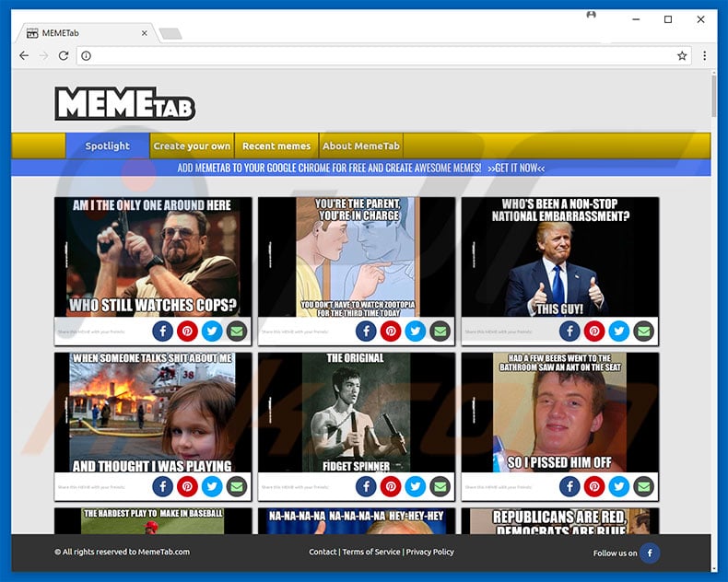
Task: Click the MEMETab logo
Action: 125,103
